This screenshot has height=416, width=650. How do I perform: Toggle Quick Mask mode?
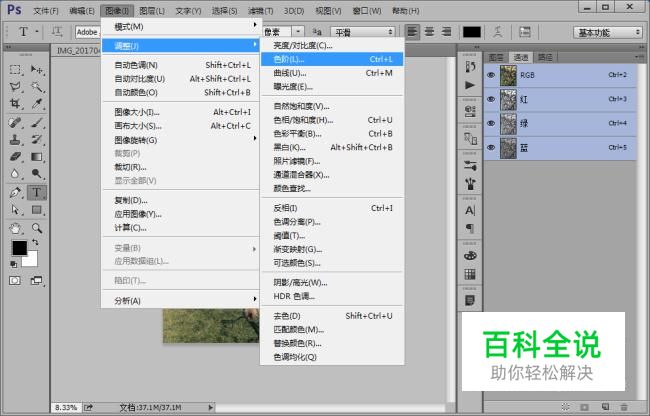(x=15, y=281)
